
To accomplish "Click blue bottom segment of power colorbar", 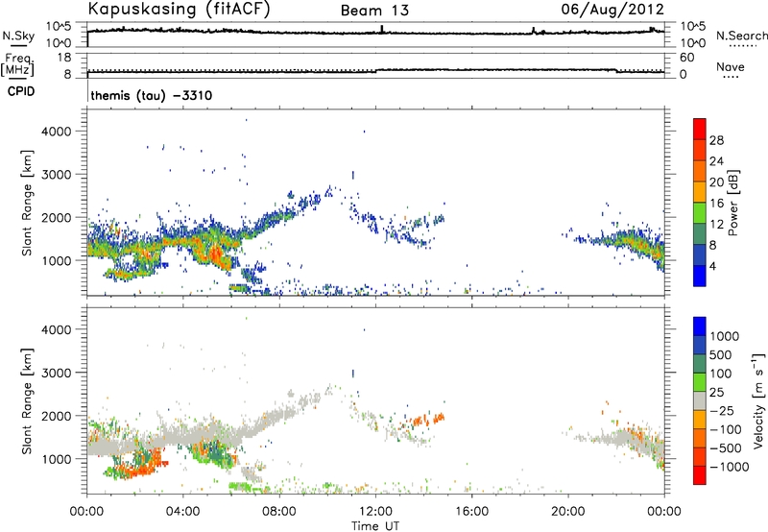I will tap(700, 276).
